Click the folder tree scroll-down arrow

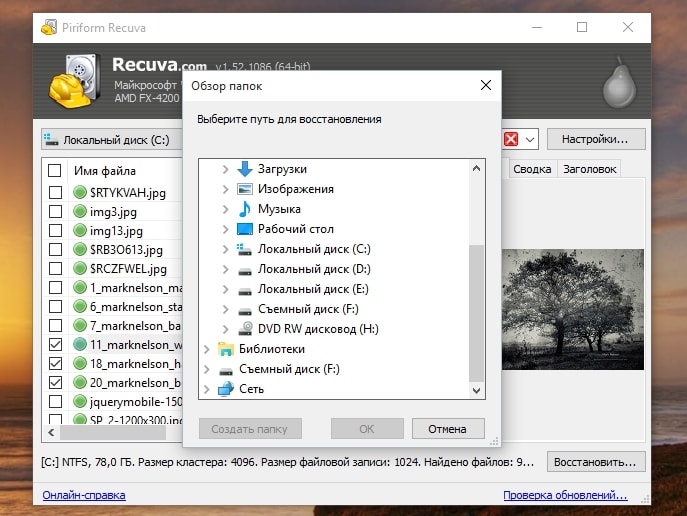[476, 390]
